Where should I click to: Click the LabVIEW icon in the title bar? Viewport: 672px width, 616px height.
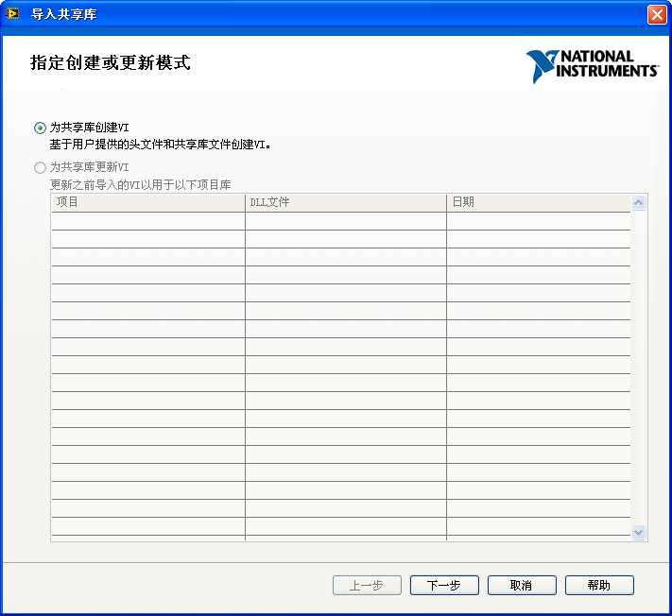[x=13, y=14]
